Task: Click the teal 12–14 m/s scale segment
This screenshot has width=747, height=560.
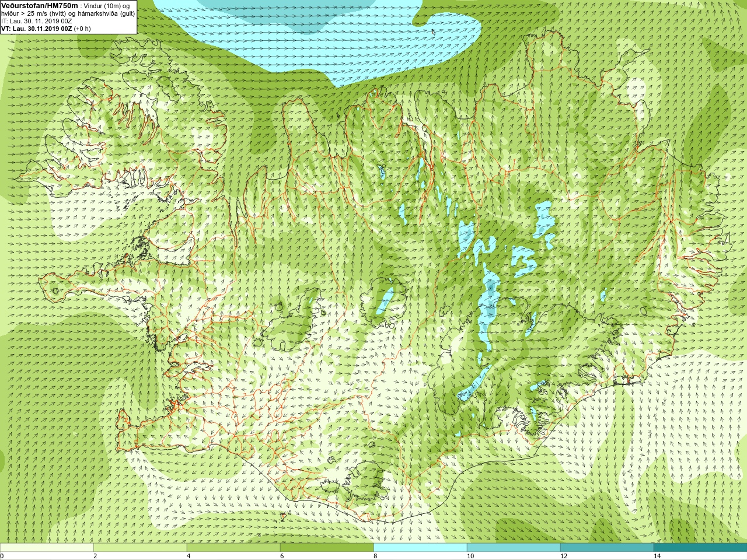Action: (x=607, y=548)
